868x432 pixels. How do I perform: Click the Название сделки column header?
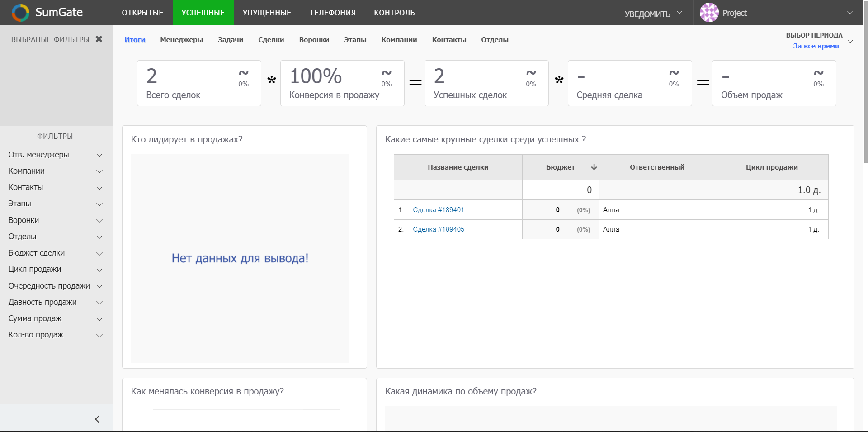(458, 167)
